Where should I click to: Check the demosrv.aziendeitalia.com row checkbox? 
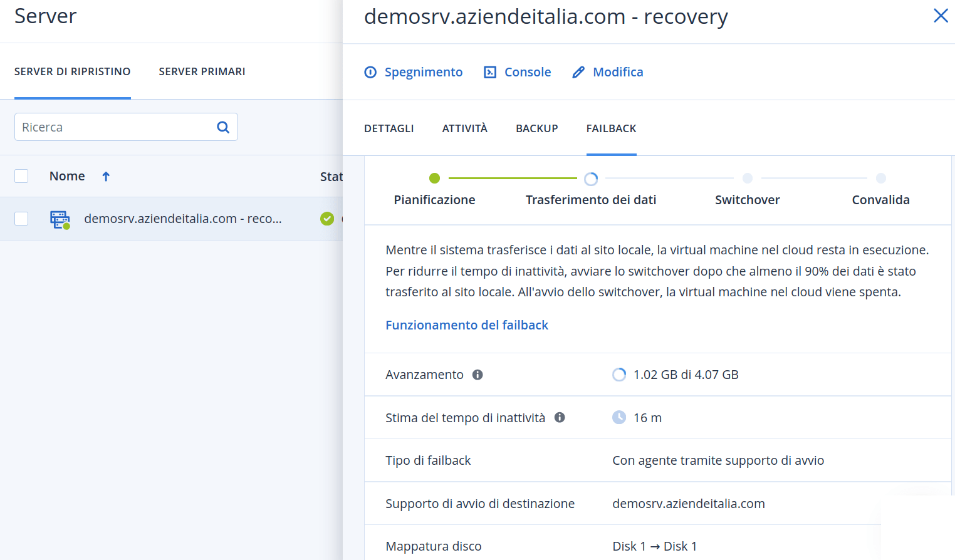[x=21, y=219]
